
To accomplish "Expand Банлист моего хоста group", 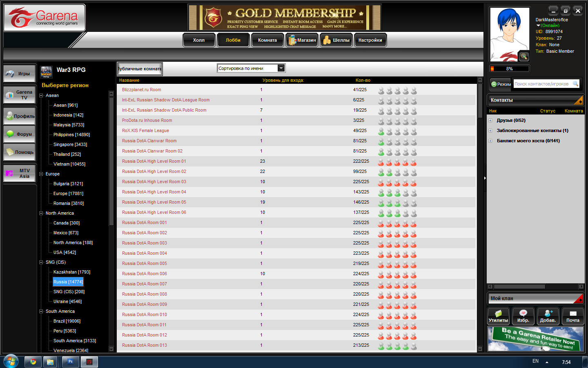I will click(x=490, y=141).
